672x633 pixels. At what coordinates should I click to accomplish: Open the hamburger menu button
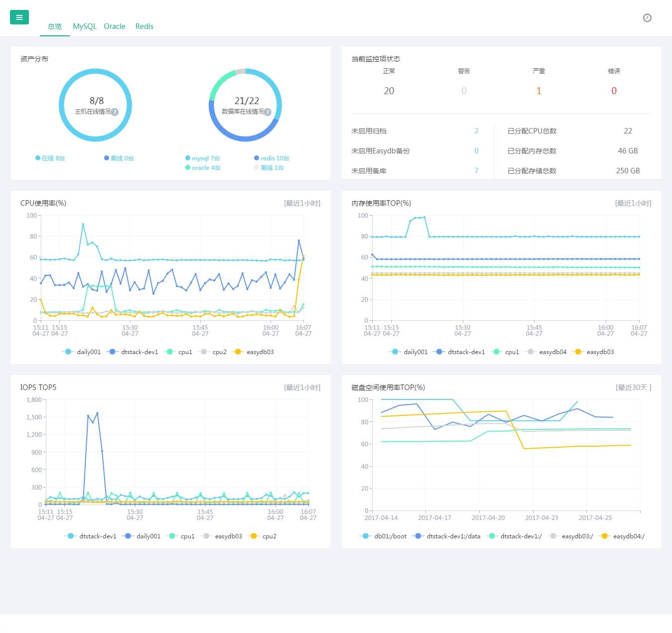pos(19,17)
